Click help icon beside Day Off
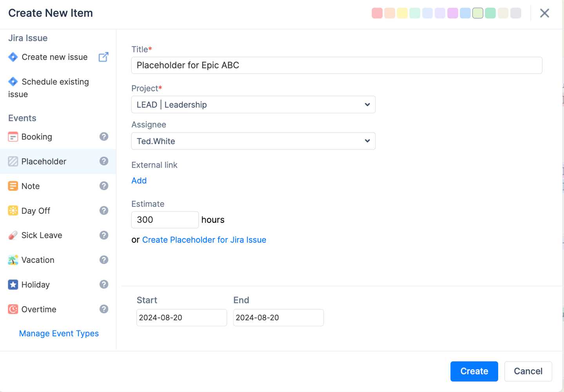Image resolution: width=564 pixels, height=392 pixels. pyautogui.click(x=104, y=211)
